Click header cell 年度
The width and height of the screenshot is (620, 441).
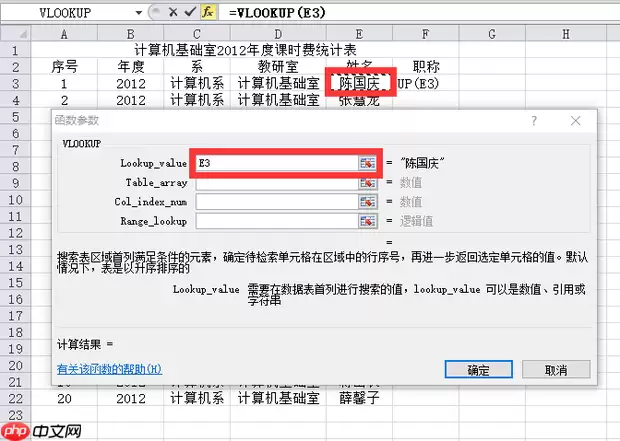point(130,67)
